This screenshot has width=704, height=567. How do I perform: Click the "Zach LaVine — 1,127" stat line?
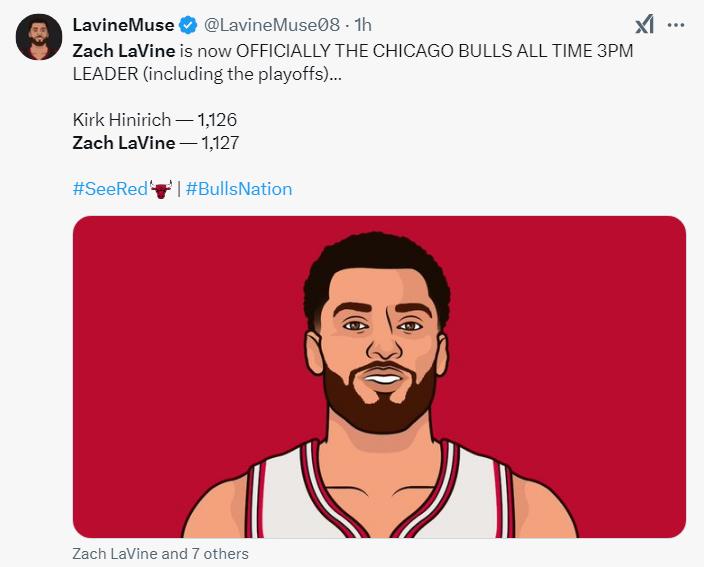click(x=156, y=142)
